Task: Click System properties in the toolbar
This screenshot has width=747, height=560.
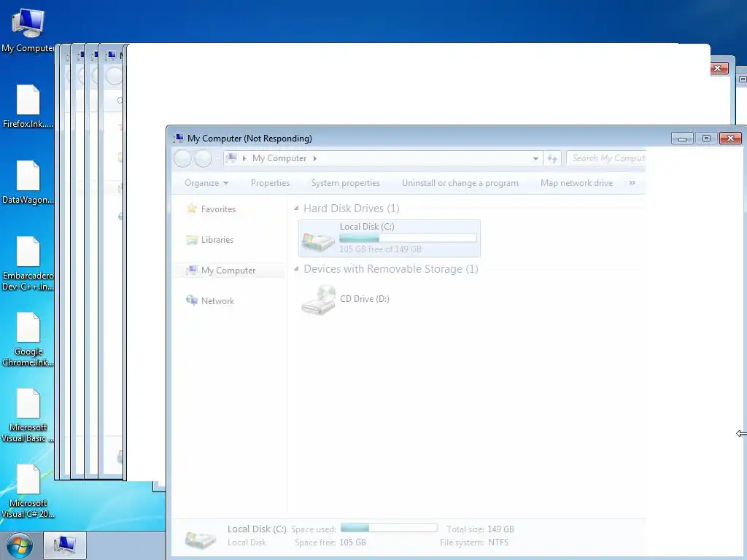Action: pyautogui.click(x=345, y=183)
